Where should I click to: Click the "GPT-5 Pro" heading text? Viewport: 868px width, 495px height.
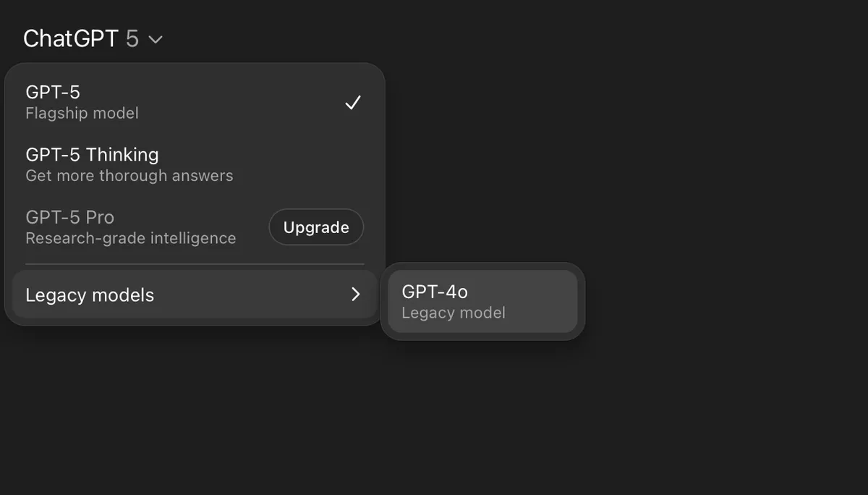tap(69, 217)
